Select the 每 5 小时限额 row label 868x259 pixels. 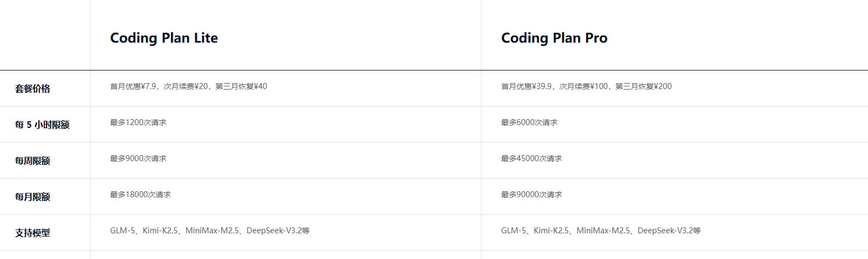tap(42, 125)
